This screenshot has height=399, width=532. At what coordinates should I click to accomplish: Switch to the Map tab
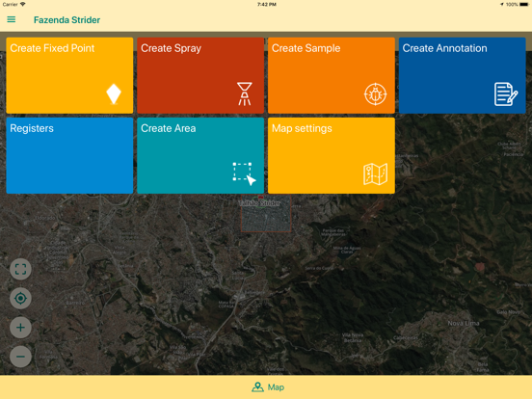point(268,387)
